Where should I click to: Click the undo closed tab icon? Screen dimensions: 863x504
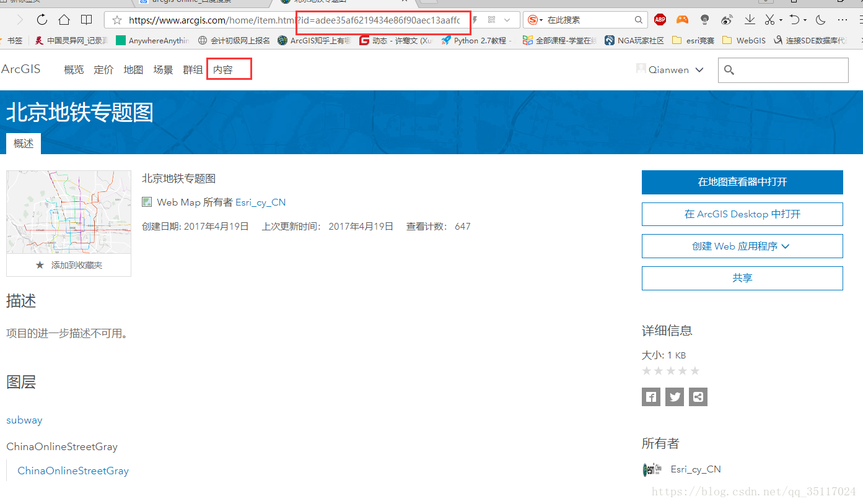pyautogui.click(x=794, y=20)
